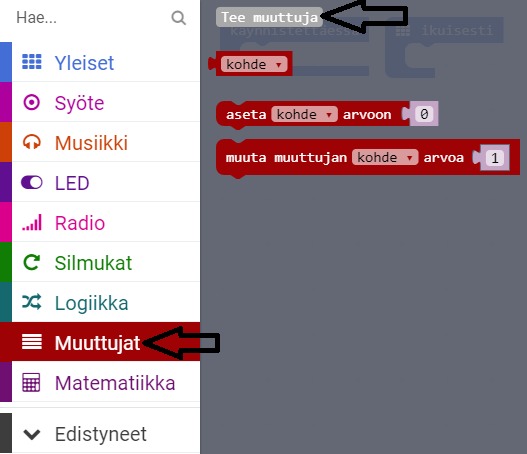
Task: Click the Hae search input field
Action: (x=91, y=17)
